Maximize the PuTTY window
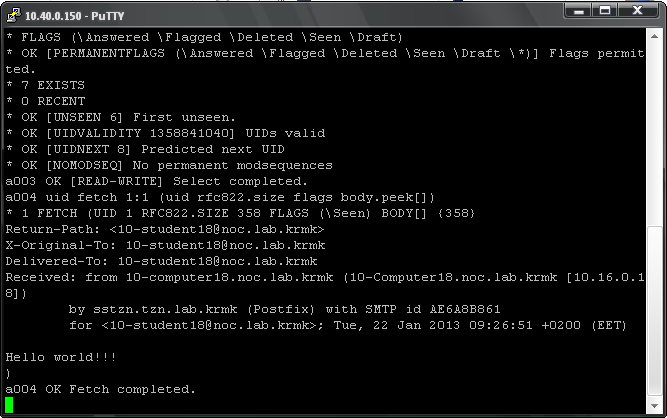Image resolution: width=667 pixels, height=418 pixels. [x=604, y=11]
